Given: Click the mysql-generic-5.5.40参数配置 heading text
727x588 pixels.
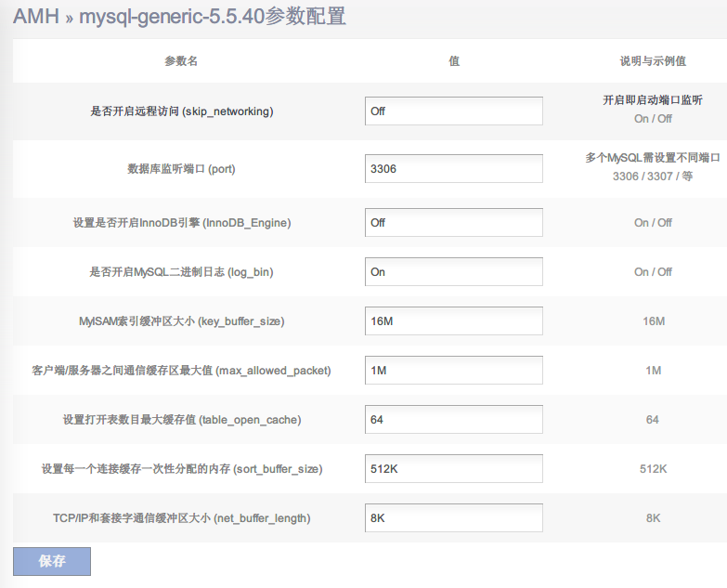Looking at the screenshot, I should [213, 17].
